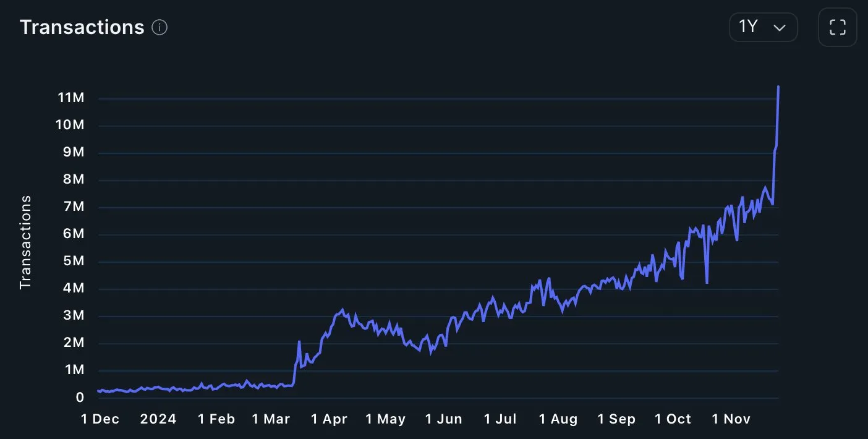Click the info icon beside Transactions title
The height and width of the screenshot is (439, 868).
click(160, 28)
